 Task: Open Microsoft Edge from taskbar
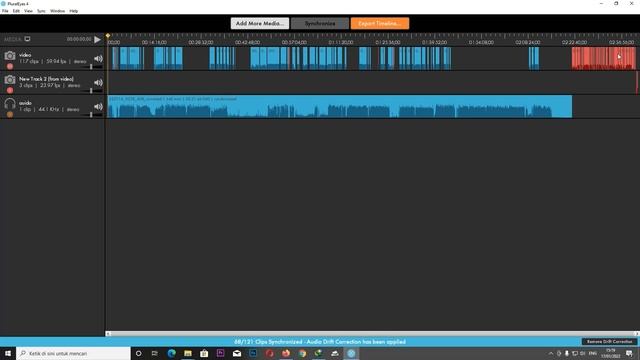(x=171, y=353)
